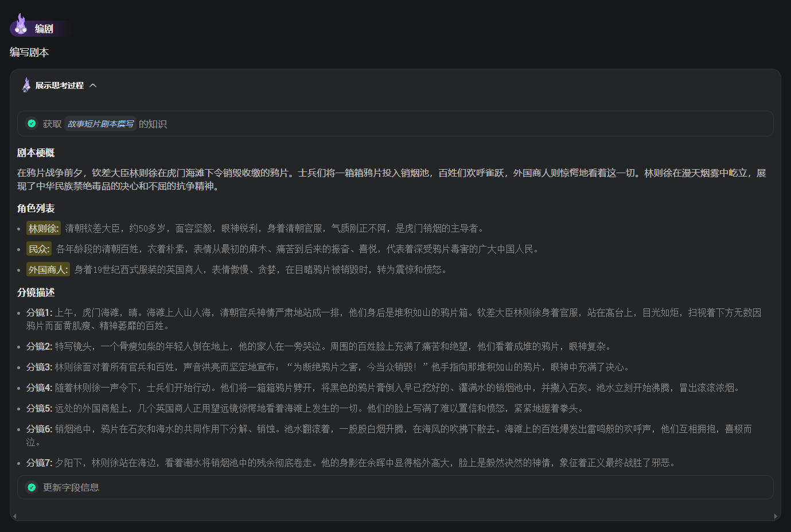Toggle the 展示思考过程 label
Image resolution: width=791 pixels, height=532 pixels.
59,85
